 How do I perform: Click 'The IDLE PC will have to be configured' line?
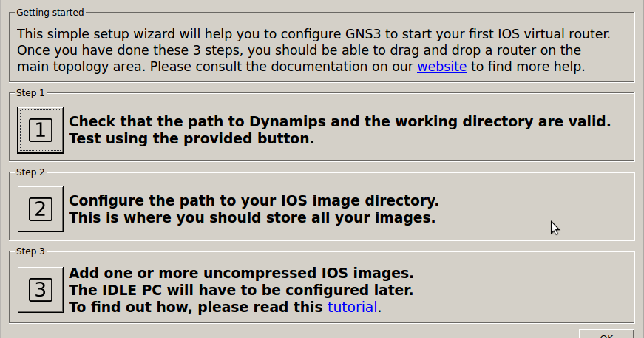click(x=241, y=291)
